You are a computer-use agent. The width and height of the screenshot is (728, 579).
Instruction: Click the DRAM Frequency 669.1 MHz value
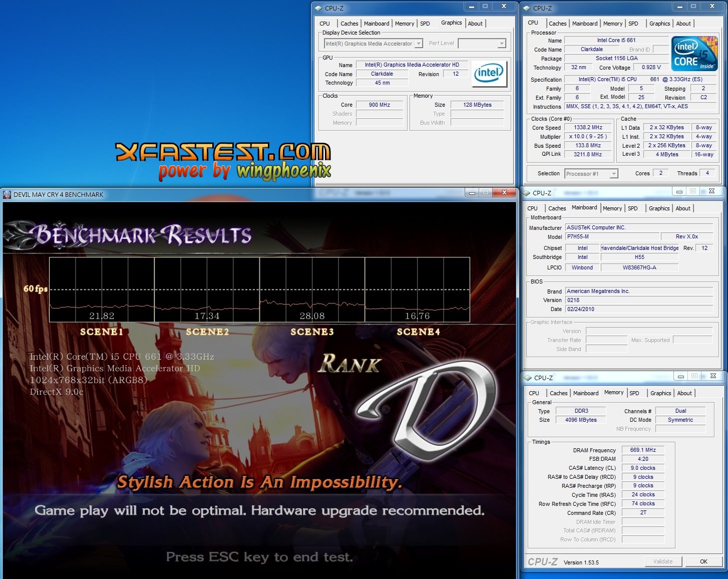click(643, 450)
